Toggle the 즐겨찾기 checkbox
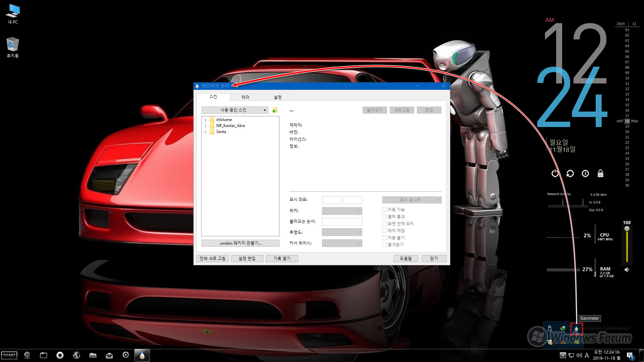 (384, 245)
